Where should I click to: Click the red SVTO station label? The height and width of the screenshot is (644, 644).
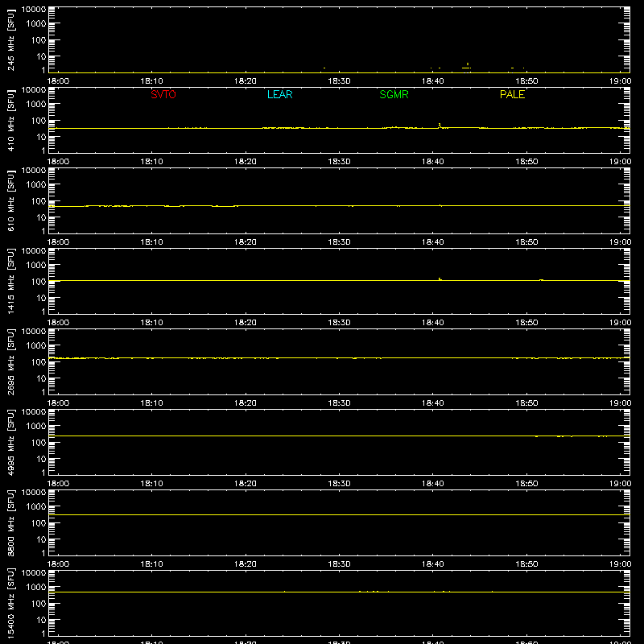163,94
